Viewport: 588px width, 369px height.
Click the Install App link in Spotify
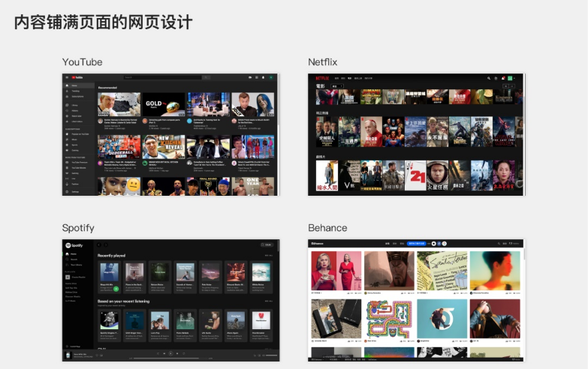click(73, 346)
